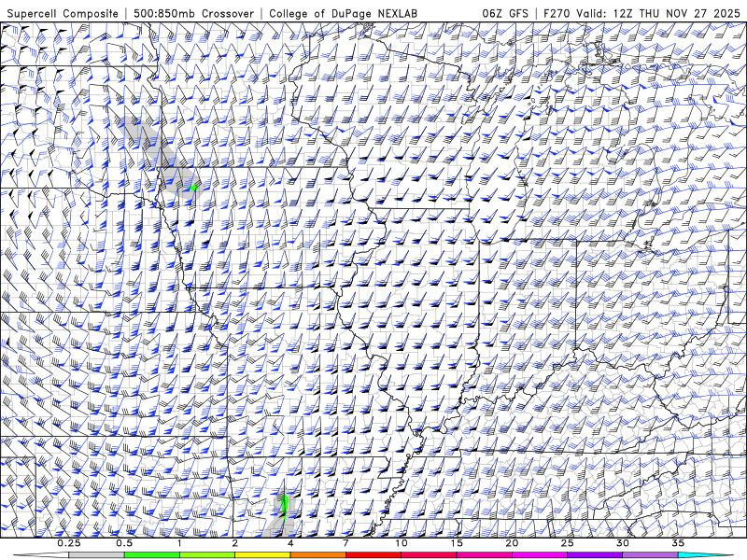Select the green 0.5–1 legend swatch
Viewport: 747px width, 560px height.
point(152,555)
